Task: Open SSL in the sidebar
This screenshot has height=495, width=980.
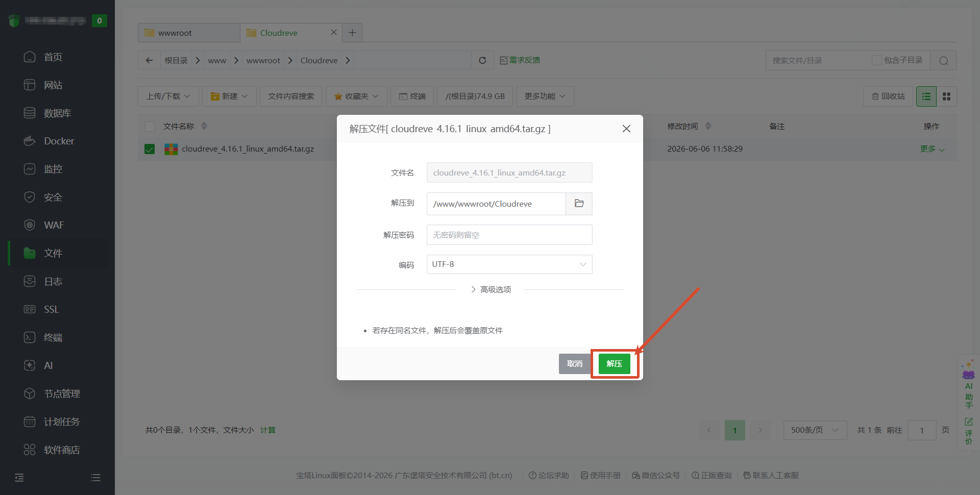Action: [51, 309]
